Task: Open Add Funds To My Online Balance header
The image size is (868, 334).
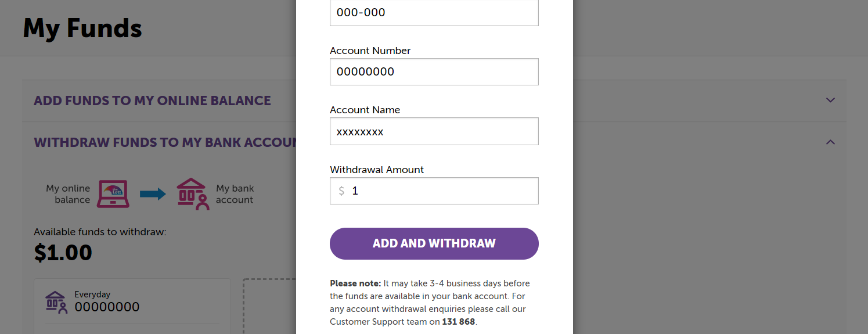Action: (x=152, y=100)
